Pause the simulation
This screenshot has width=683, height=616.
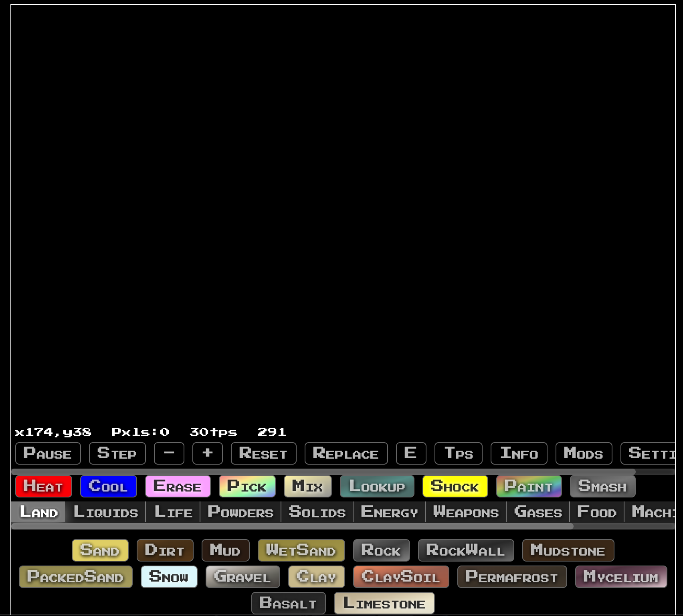(48, 453)
